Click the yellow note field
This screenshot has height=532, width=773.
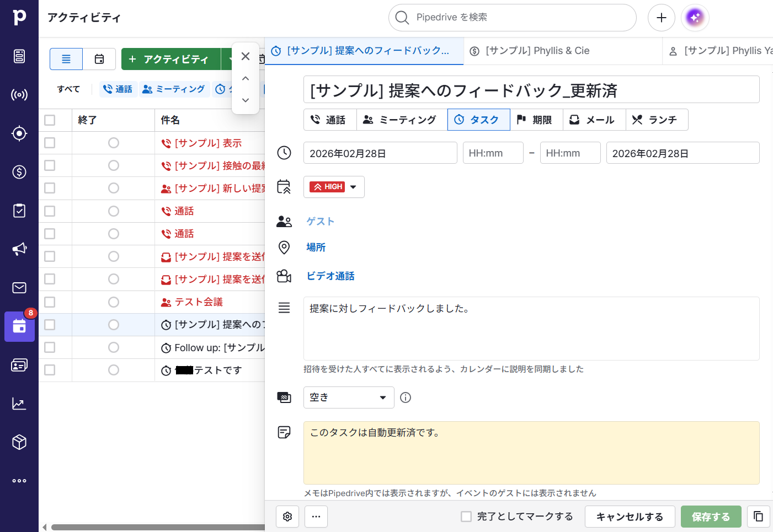[531, 453]
